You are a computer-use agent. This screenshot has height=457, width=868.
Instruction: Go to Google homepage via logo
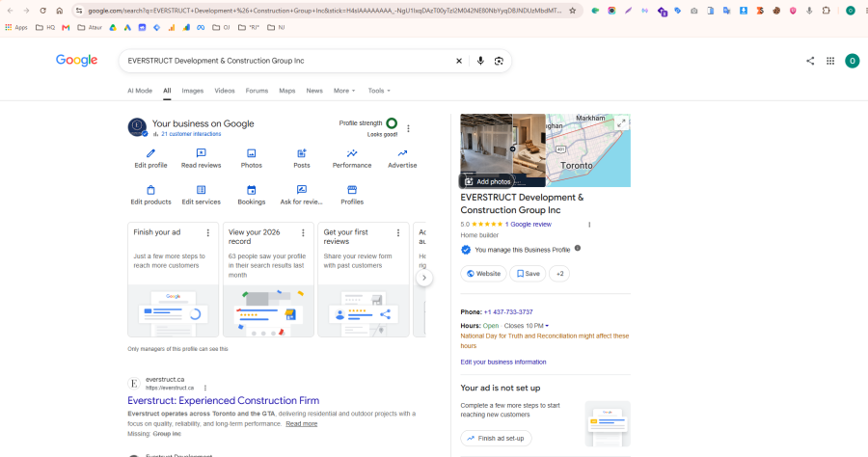click(76, 61)
